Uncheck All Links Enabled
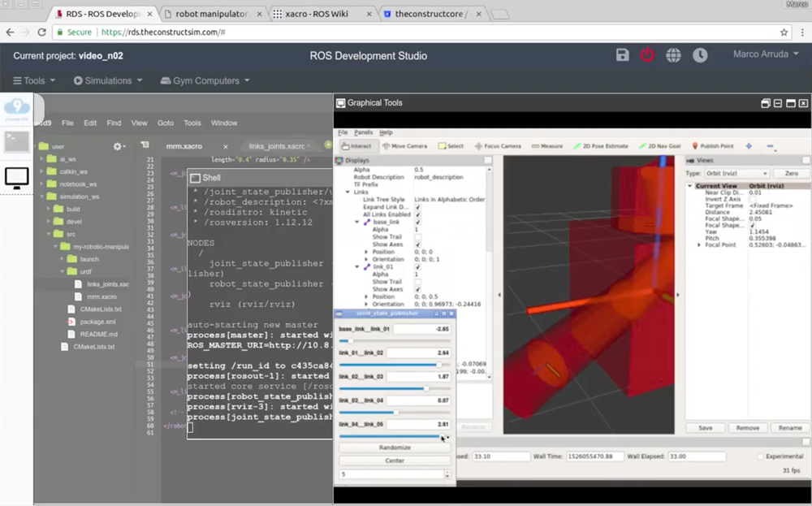Image resolution: width=812 pixels, height=506 pixels. click(417, 214)
